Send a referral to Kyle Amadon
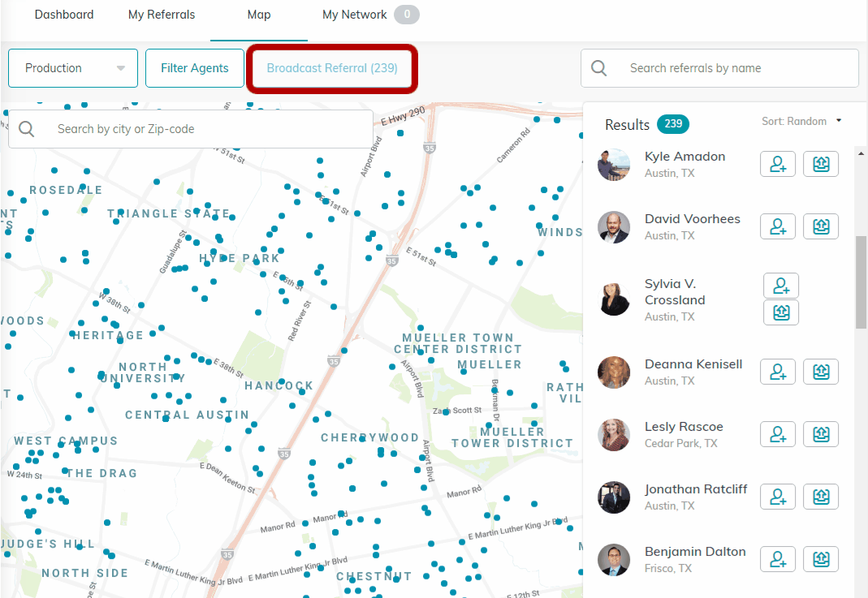Image resolution: width=868 pixels, height=598 pixels. 821,163
